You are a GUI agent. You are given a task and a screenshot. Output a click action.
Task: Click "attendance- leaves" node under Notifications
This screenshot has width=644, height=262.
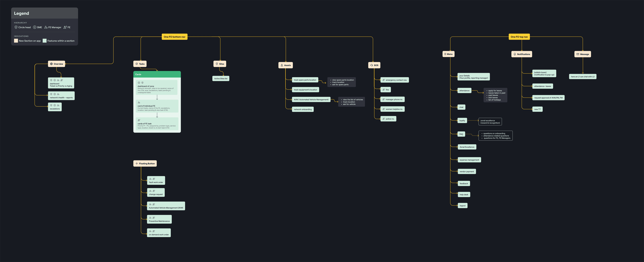click(543, 86)
